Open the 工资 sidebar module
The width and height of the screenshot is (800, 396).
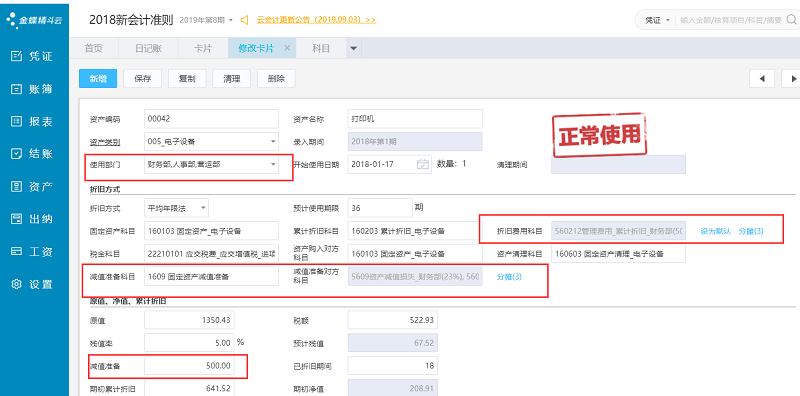(32, 252)
